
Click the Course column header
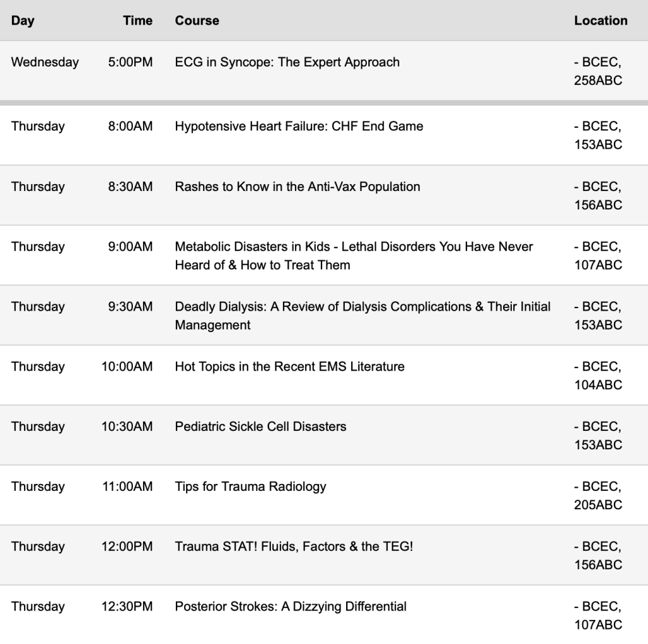197,20
